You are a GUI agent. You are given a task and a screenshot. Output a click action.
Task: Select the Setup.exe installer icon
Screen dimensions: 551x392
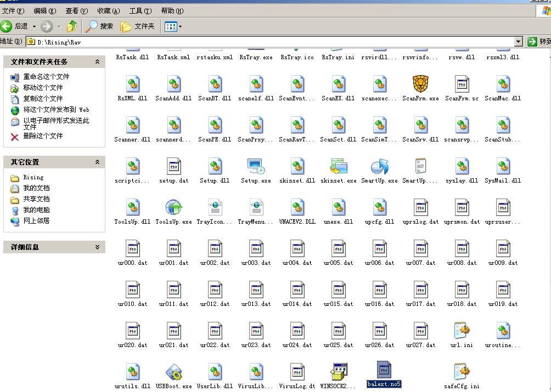point(256,167)
